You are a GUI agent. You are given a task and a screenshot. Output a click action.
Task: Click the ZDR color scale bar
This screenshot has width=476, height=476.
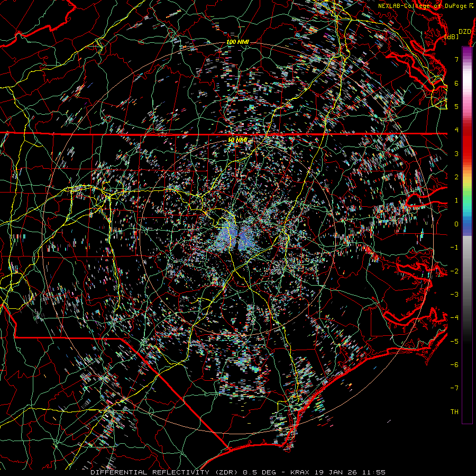(x=467, y=235)
